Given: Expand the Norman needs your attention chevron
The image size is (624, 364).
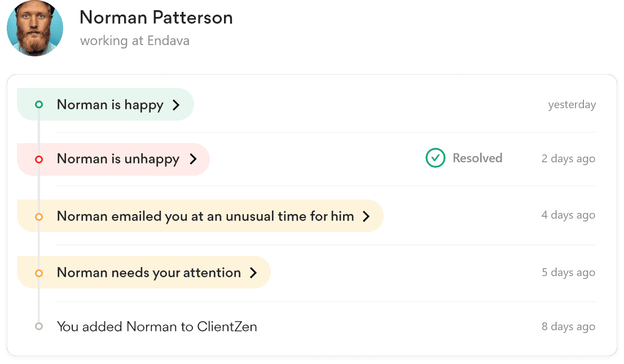Looking at the screenshot, I should 253,273.
